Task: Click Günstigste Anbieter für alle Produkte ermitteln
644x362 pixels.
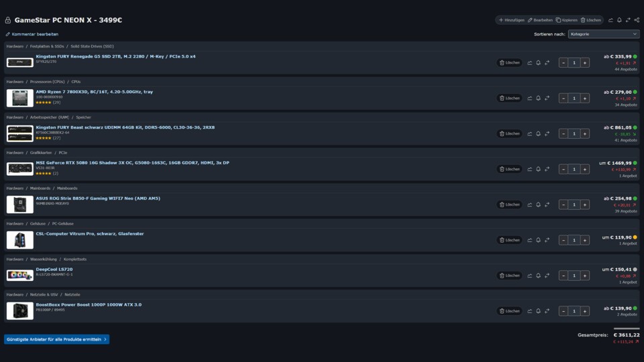Action: [x=56, y=339]
